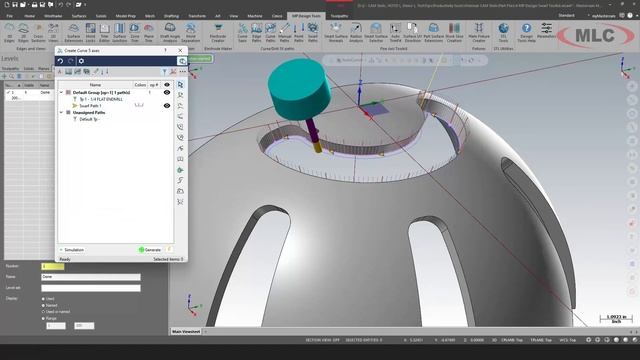640x360 pixels.
Task: Click the level Name input field
Action: (91, 277)
